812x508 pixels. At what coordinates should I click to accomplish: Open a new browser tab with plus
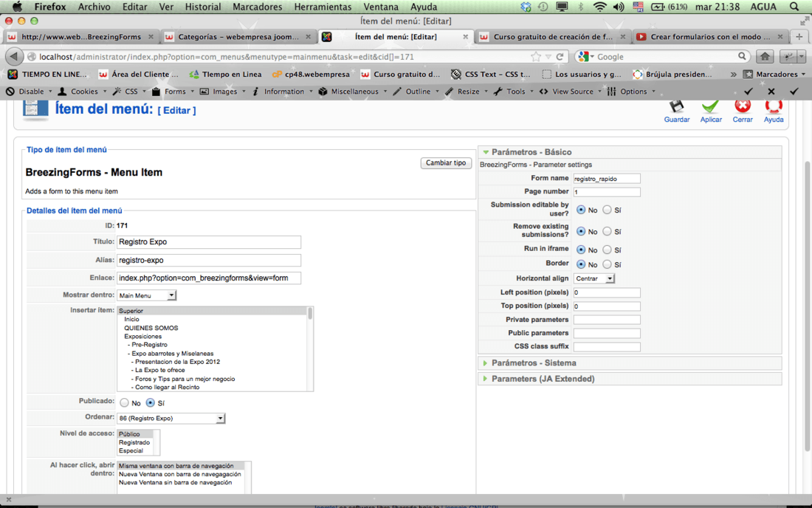point(799,37)
